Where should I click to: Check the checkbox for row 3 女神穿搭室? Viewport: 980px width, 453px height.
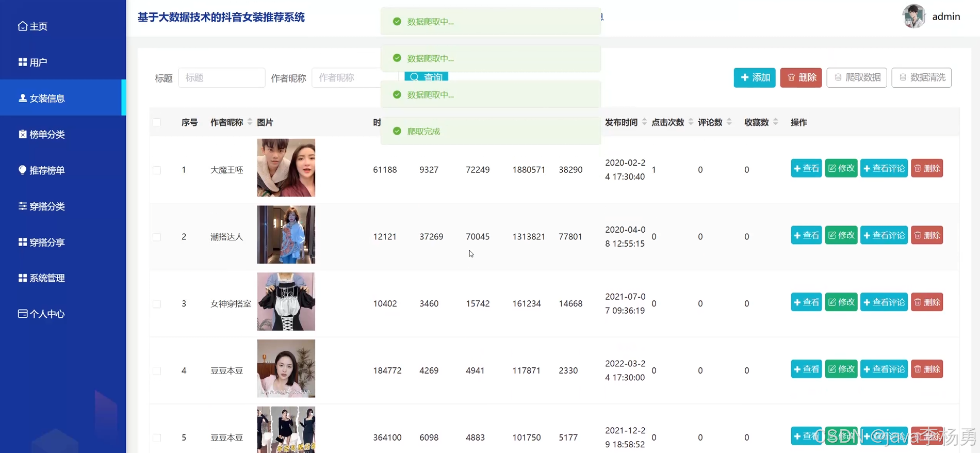pyautogui.click(x=157, y=304)
